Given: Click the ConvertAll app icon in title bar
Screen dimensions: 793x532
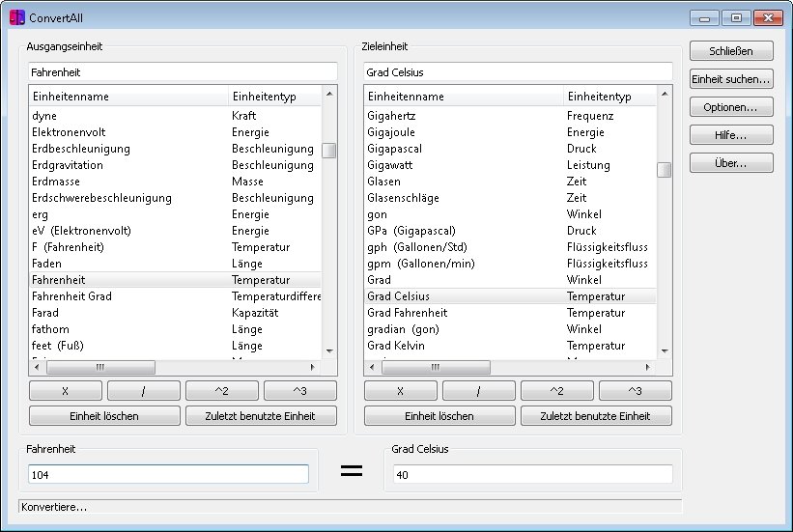Looking at the screenshot, I should point(16,17).
